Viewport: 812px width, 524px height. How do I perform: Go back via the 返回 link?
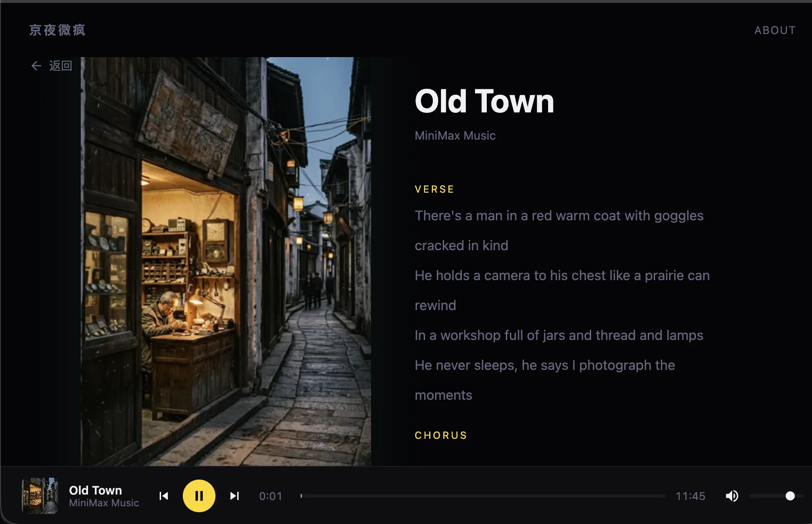60,66
